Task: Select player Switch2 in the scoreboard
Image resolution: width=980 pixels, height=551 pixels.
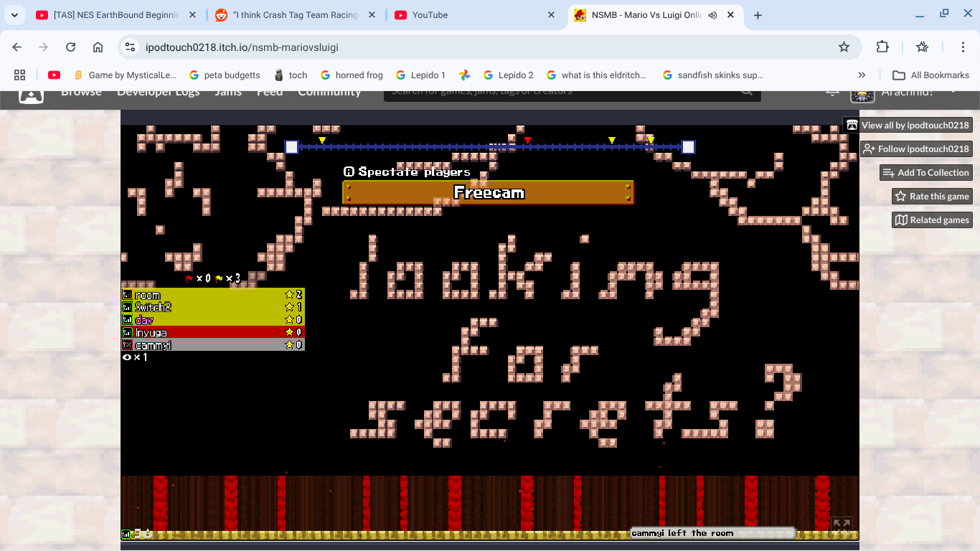Action: pos(213,307)
